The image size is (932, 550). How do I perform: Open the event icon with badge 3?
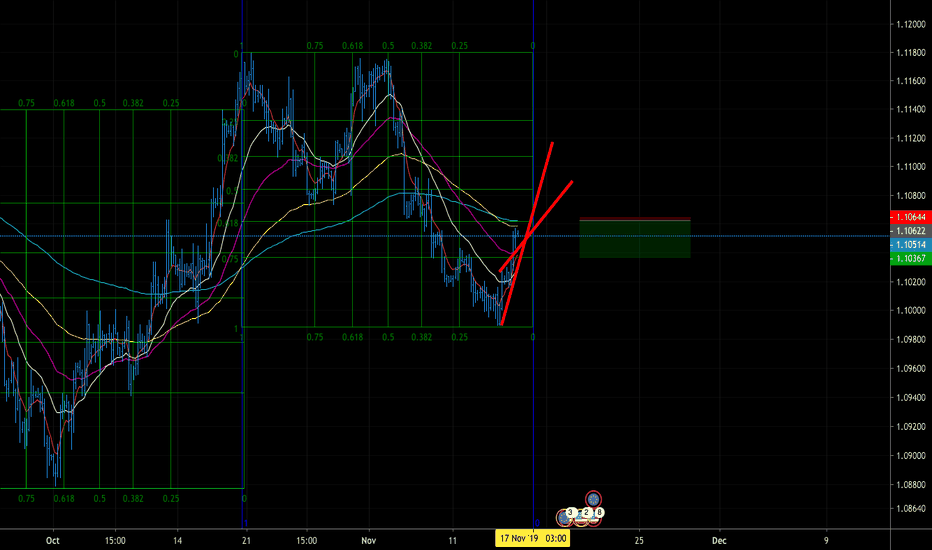[566, 518]
